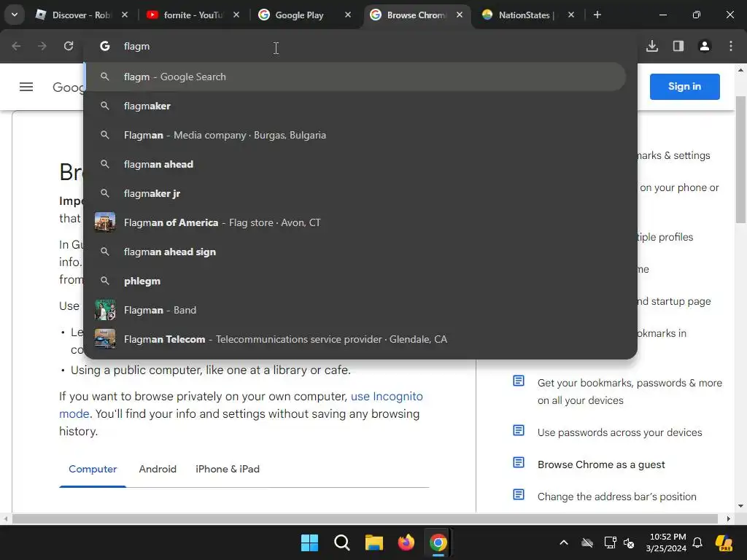This screenshot has width=747, height=560.
Task: Open the Chrome downloads icon
Action: click(x=652, y=46)
